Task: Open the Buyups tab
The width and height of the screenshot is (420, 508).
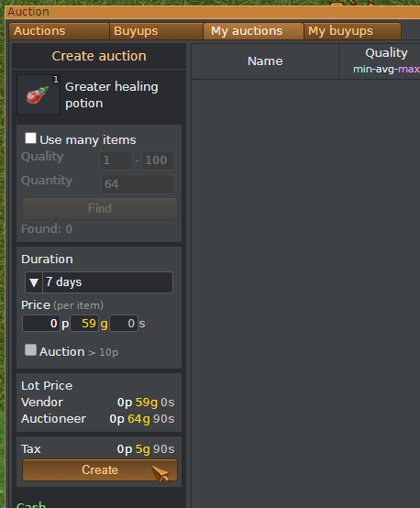Action: pyautogui.click(x=156, y=31)
